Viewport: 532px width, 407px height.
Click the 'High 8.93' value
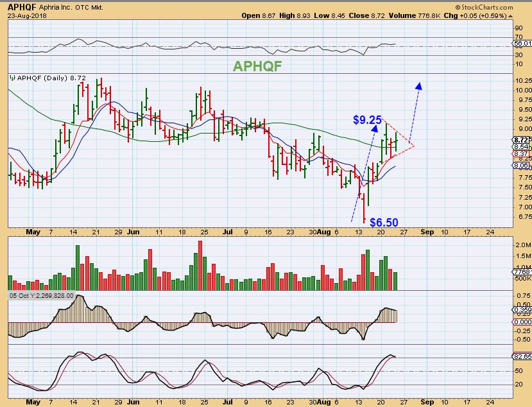click(295, 15)
